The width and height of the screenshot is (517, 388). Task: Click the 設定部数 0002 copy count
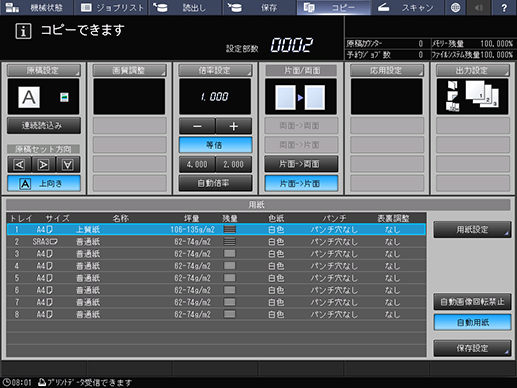(292, 45)
